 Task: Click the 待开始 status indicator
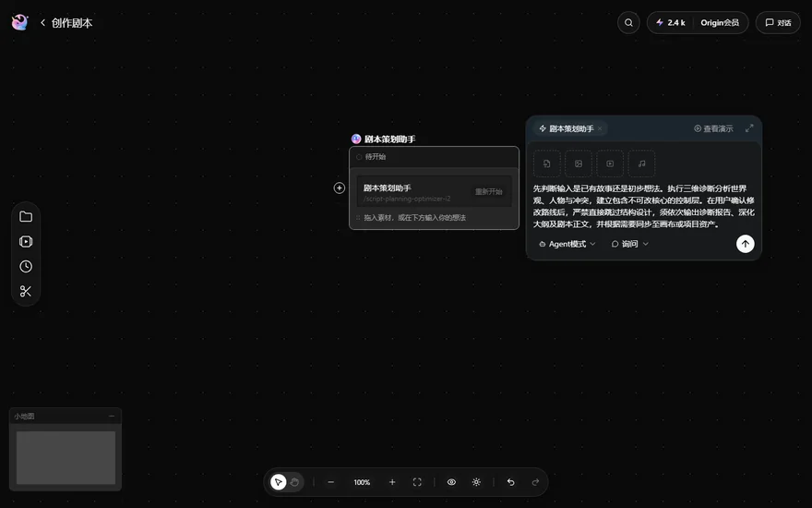click(371, 156)
